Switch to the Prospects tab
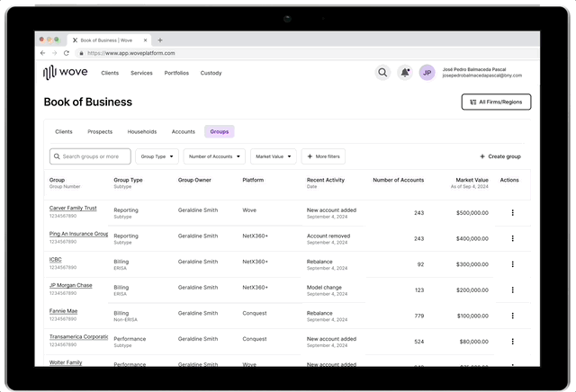The width and height of the screenshot is (576, 392). (100, 131)
